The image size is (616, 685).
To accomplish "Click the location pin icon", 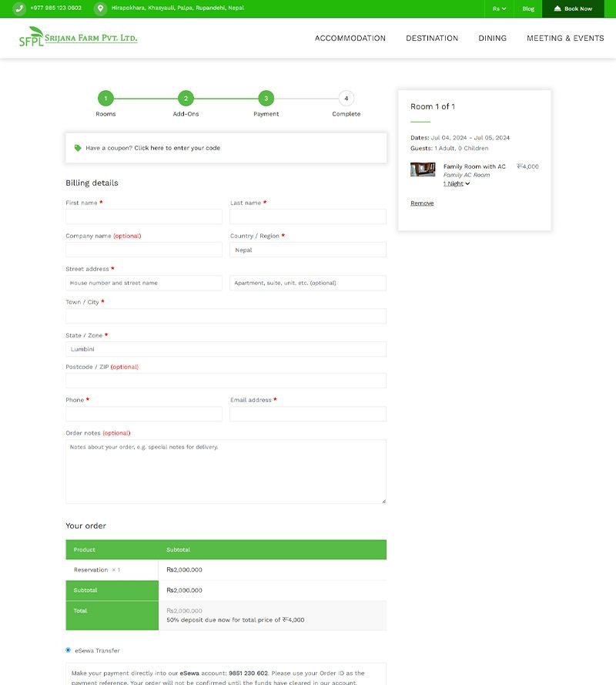I will [100, 8].
